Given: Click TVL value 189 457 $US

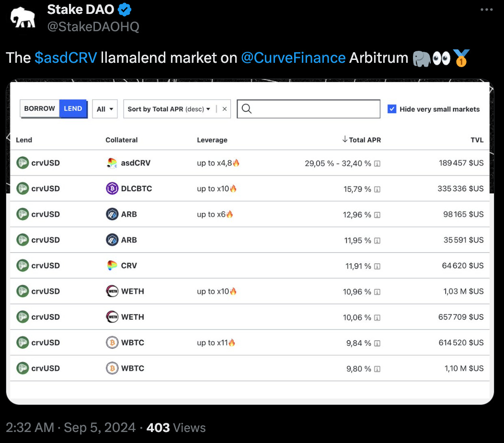Looking at the screenshot, I should (x=461, y=163).
